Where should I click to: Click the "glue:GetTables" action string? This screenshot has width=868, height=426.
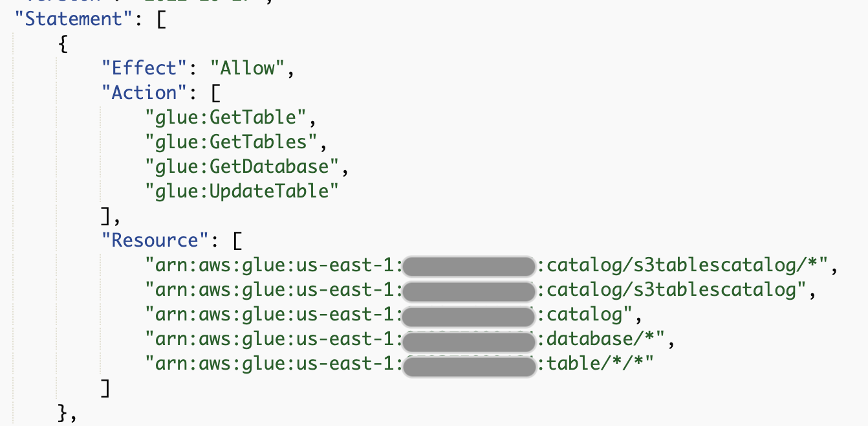click(231, 142)
